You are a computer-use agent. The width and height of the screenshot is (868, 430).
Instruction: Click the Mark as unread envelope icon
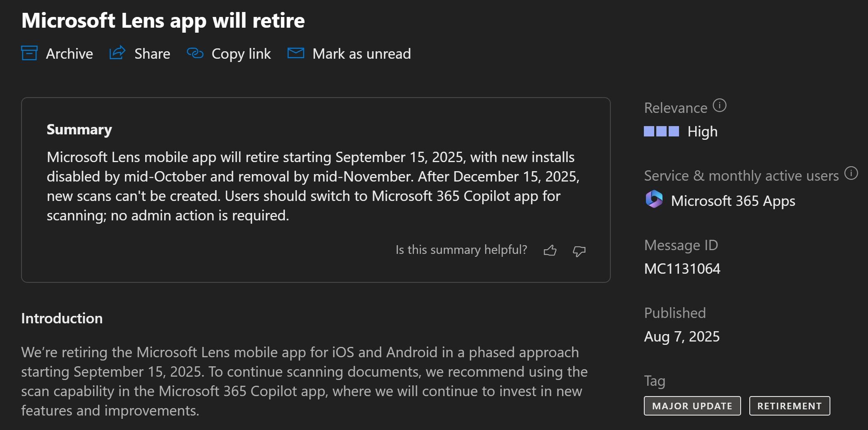click(296, 53)
